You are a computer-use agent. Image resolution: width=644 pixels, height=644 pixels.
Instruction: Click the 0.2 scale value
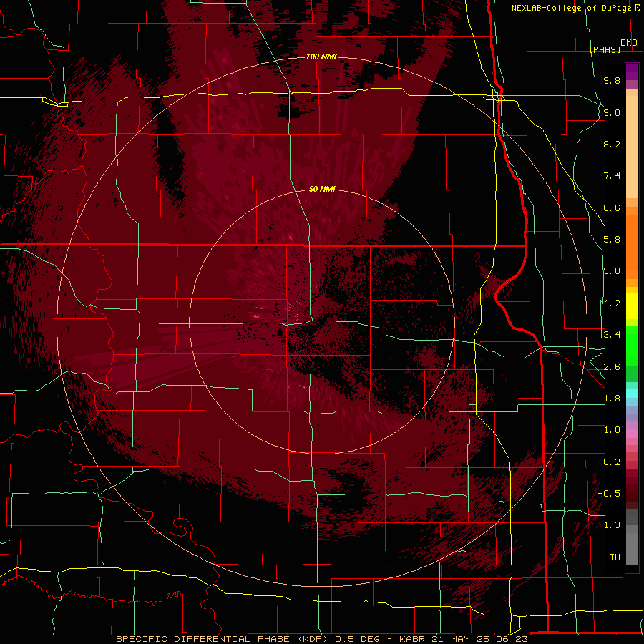612,462
